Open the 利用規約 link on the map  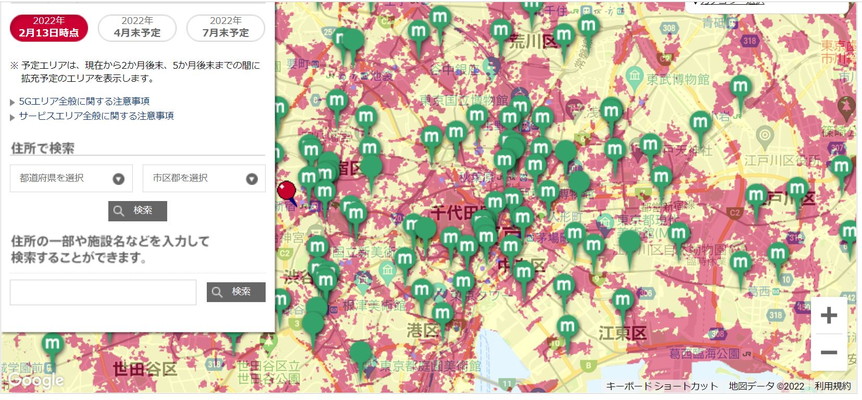coord(831,386)
